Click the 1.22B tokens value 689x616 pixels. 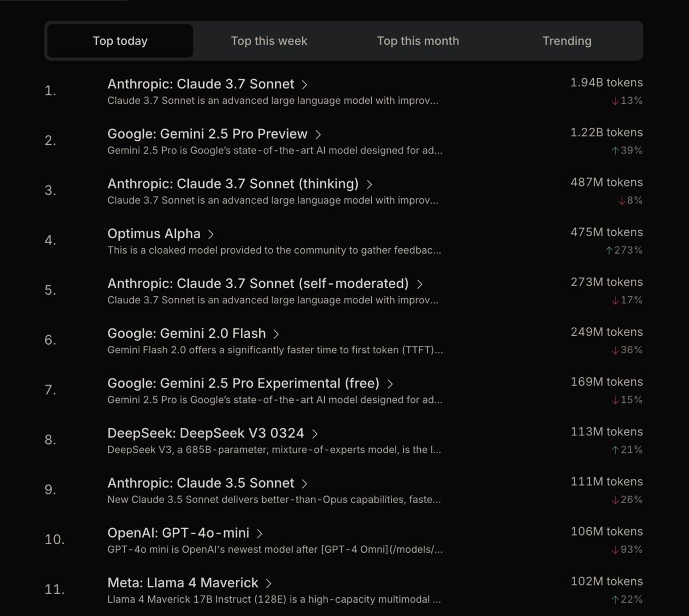[606, 132]
